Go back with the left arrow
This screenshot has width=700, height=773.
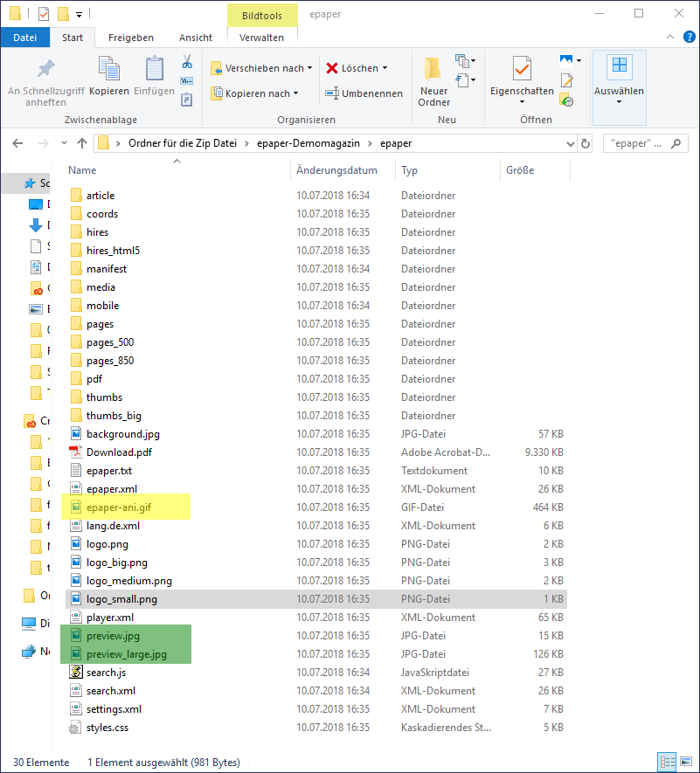[x=17, y=143]
